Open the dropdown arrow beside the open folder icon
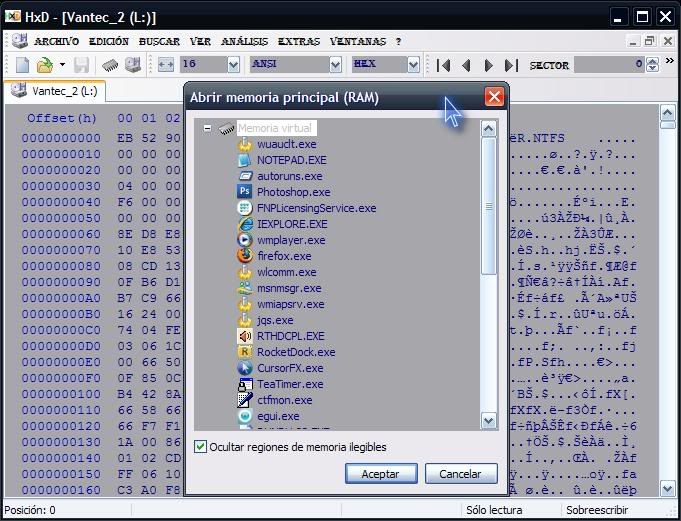The width and height of the screenshot is (681, 521). 63,65
